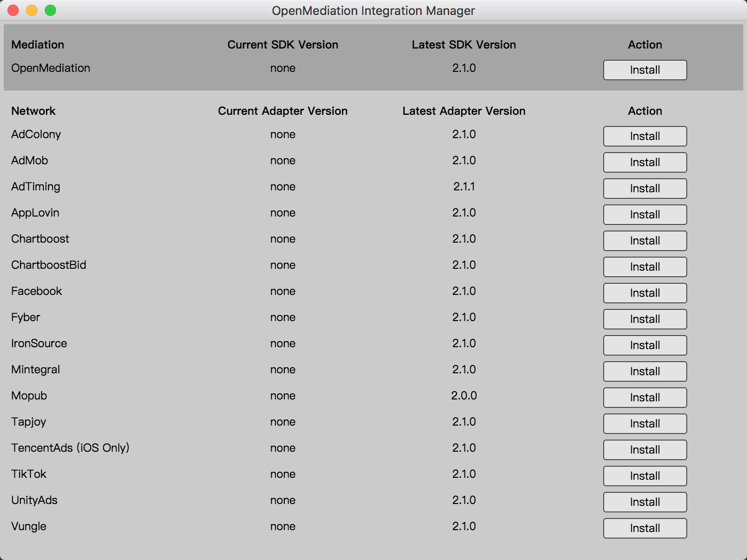This screenshot has width=747, height=560.
Task: Click Install in the Chartboost row
Action: (645, 241)
